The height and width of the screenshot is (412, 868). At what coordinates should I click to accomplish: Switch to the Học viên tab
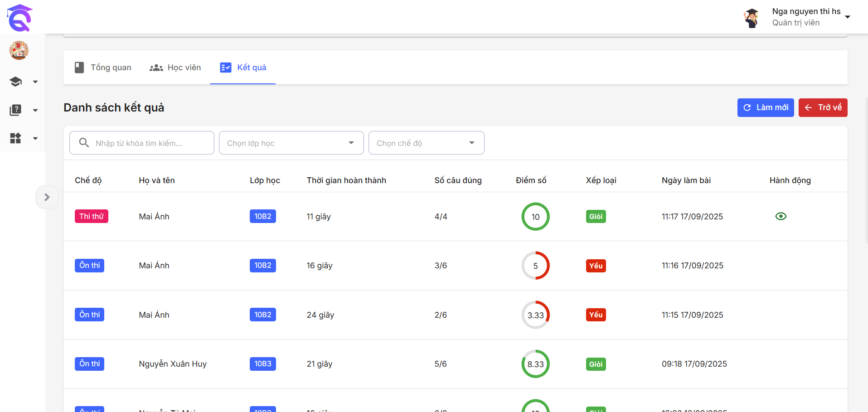(x=175, y=68)
